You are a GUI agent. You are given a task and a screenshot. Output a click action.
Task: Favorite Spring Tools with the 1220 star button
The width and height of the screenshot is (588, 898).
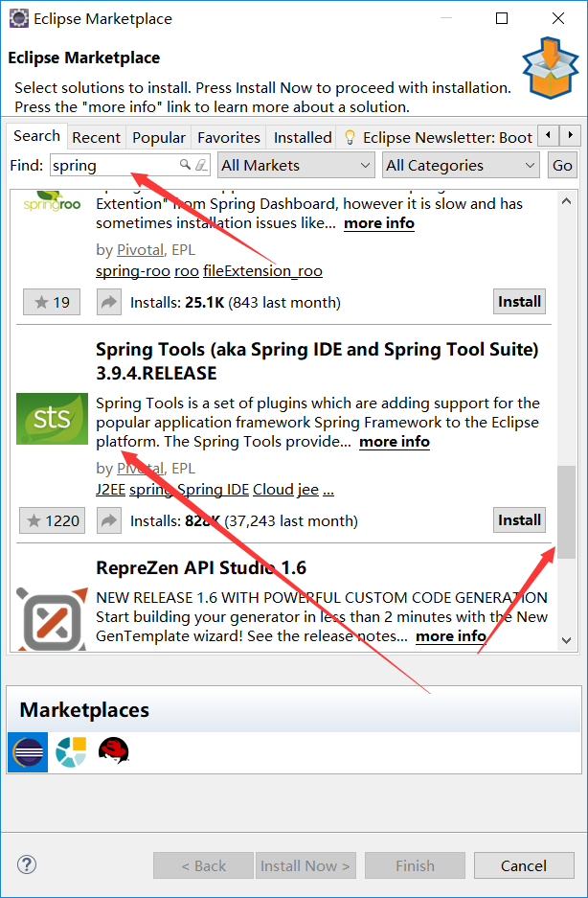pyautogui.click(x=52, y=520)
